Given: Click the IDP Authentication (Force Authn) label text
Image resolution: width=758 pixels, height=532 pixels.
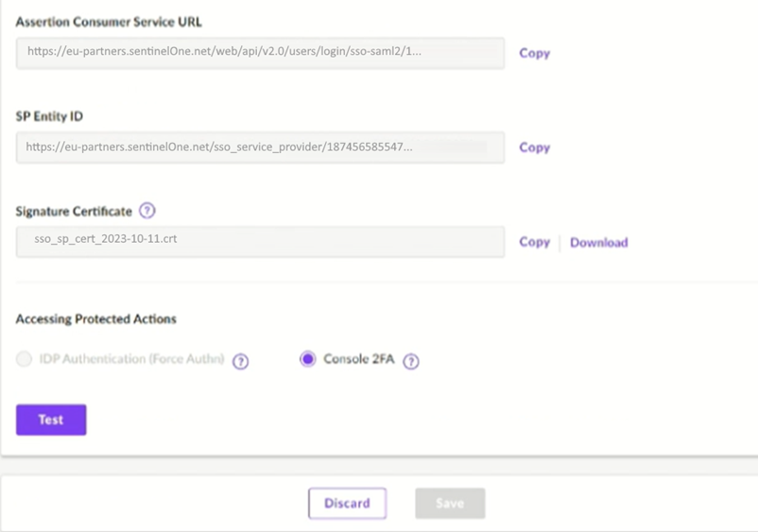Looking at the screenshot, I should [131, 359].
